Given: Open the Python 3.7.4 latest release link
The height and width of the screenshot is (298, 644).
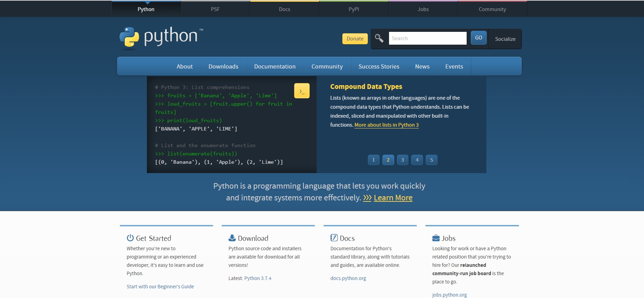Looking at the screenshot, I should 258,278.
